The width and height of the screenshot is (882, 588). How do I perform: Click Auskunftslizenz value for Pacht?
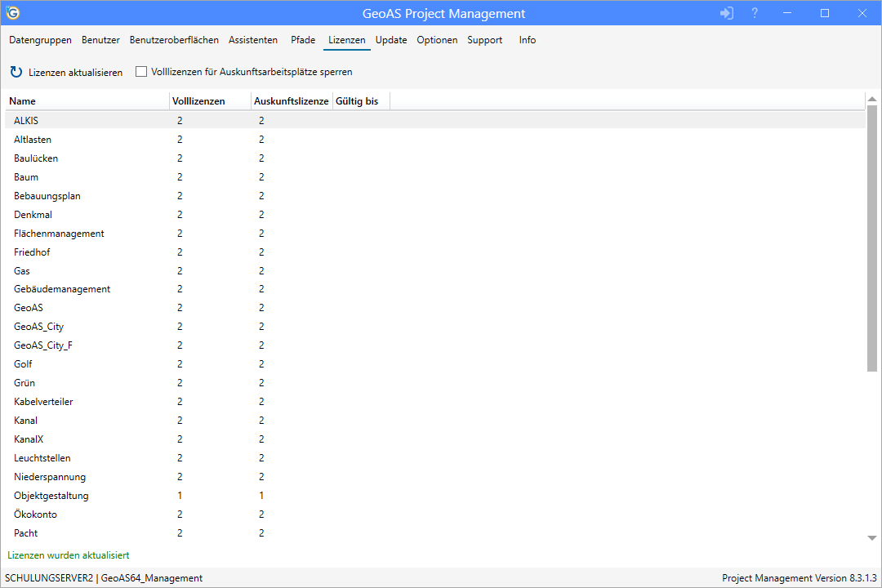click(x=261, y=532)
